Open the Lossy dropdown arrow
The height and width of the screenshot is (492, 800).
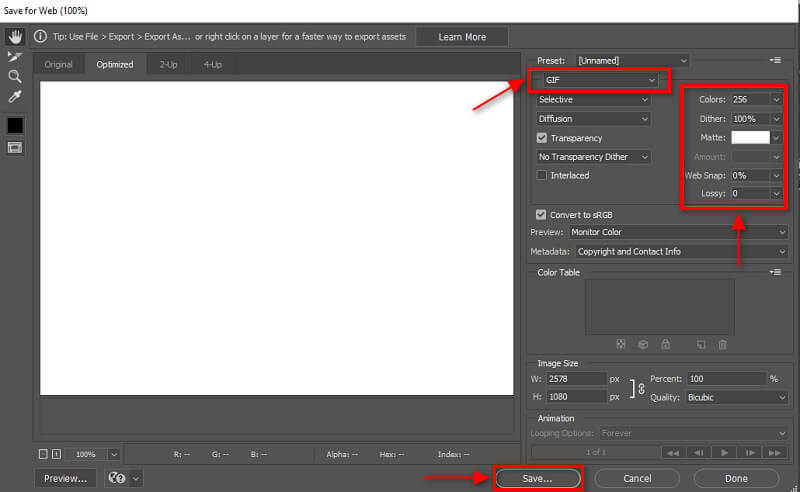pos(776,194)
